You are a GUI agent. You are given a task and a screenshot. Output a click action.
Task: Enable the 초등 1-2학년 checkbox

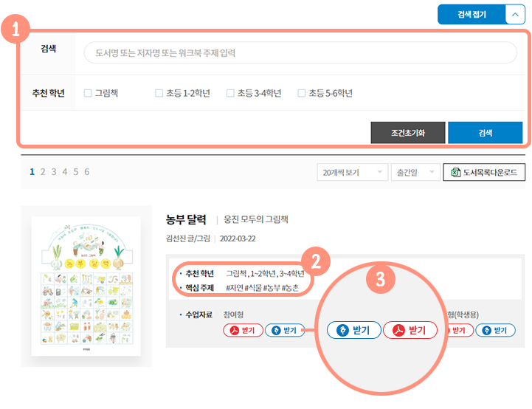tap(159, 93)
